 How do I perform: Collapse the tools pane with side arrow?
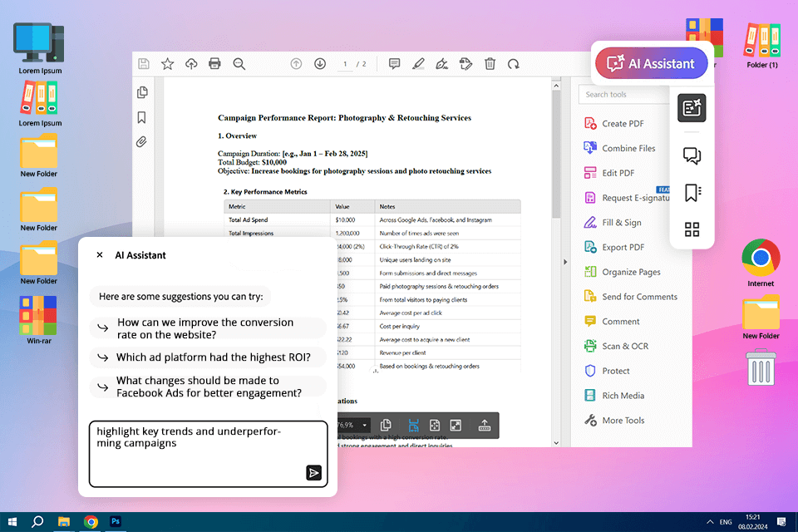(565, 262)
